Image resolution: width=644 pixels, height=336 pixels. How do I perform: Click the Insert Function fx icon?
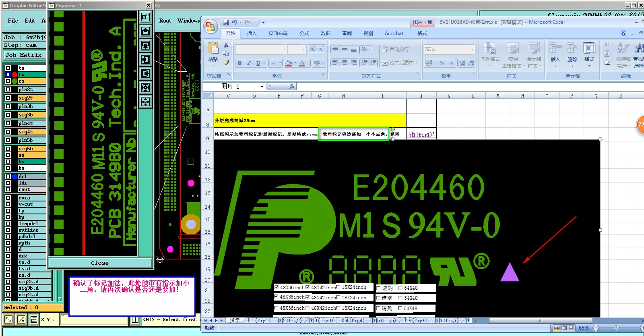292,86
